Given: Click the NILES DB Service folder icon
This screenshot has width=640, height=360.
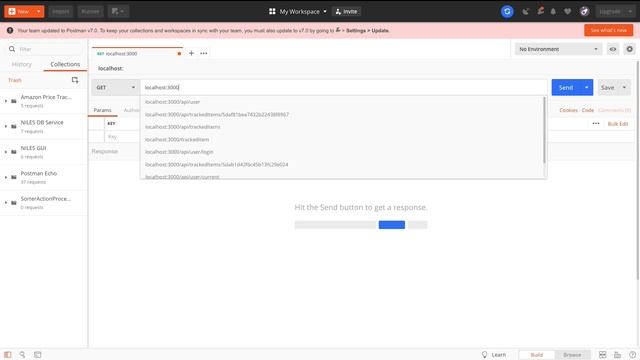Looking at the screenshot, I should [14, 127].
